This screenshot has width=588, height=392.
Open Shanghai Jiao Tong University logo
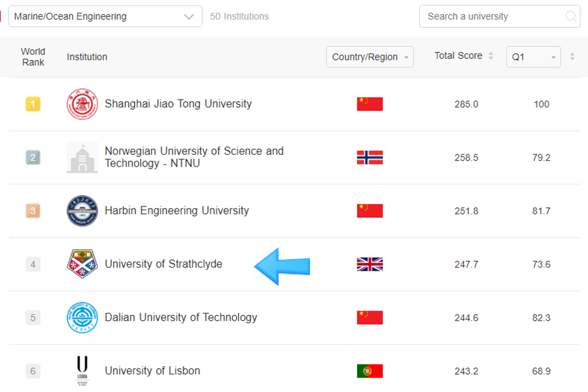pos(82,104)
